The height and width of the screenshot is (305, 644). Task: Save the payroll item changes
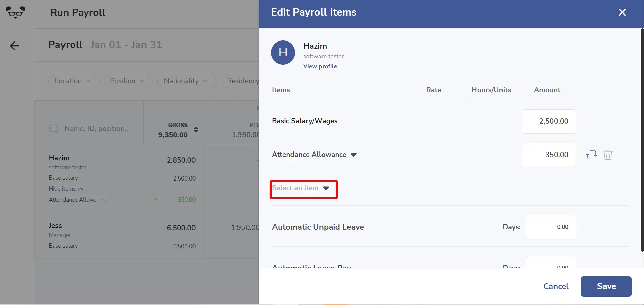(606, 286)
